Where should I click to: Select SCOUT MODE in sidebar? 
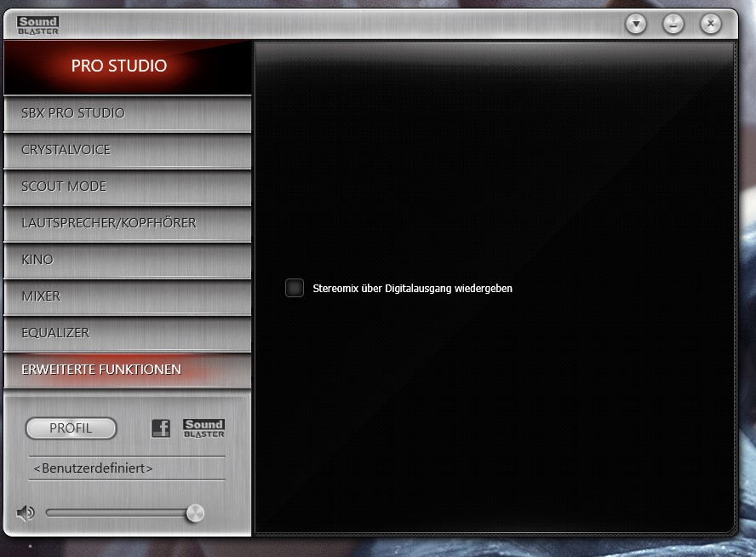click(x=128, y=187)
